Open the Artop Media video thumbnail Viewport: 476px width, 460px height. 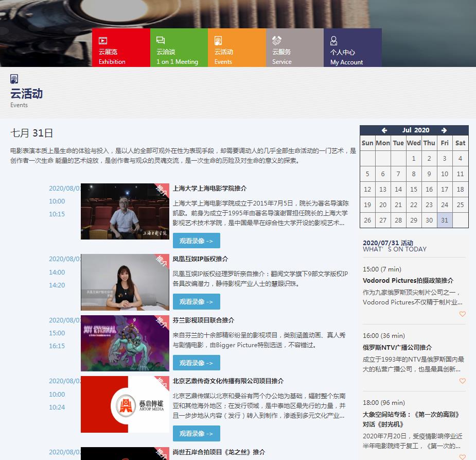click(x=125, y=404)
